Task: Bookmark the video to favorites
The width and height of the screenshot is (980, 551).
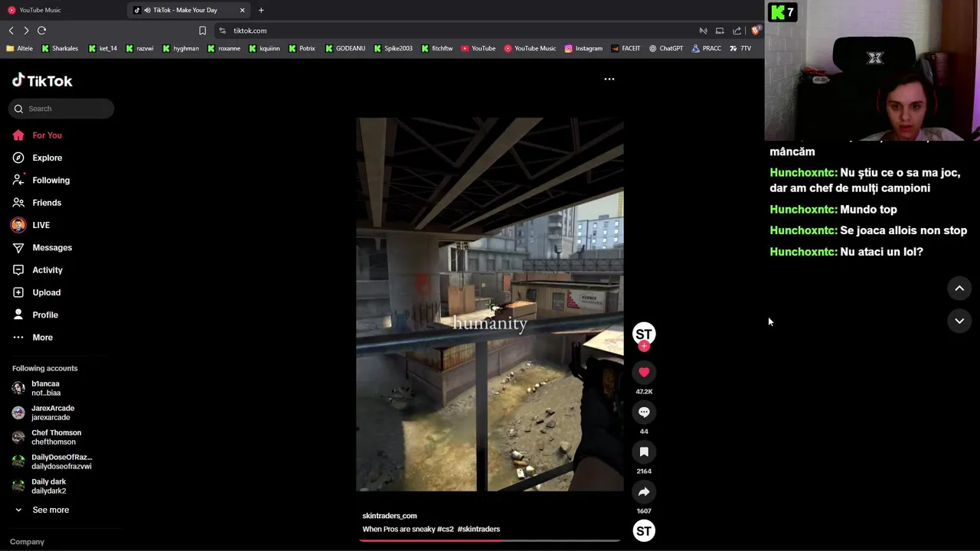Action: [644, 452]
